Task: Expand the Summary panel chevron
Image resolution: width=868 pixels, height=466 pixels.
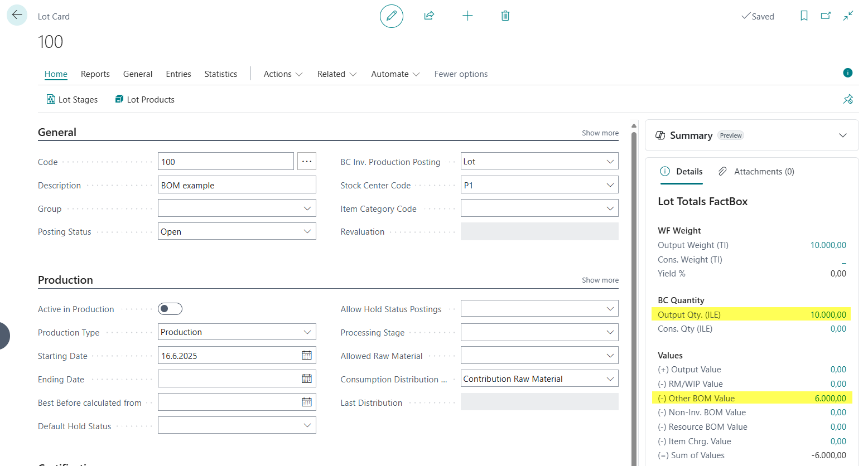Action: click(842, 135)
